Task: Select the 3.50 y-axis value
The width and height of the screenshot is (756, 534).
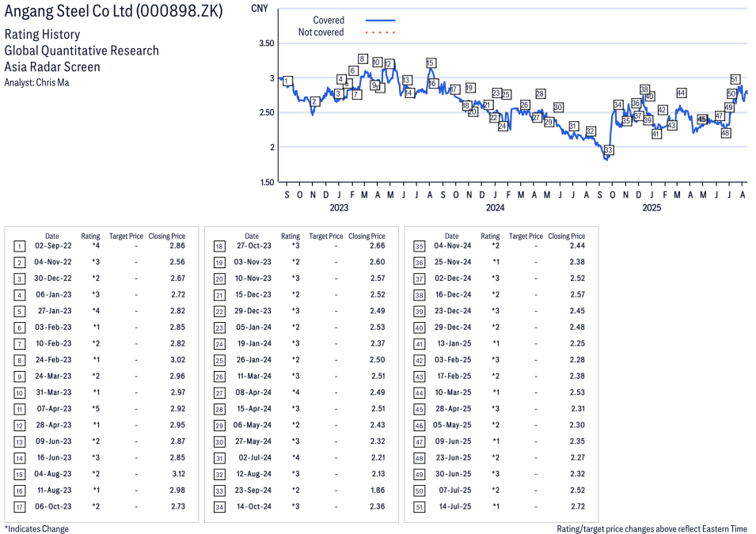Action: (x=266, y=44)
